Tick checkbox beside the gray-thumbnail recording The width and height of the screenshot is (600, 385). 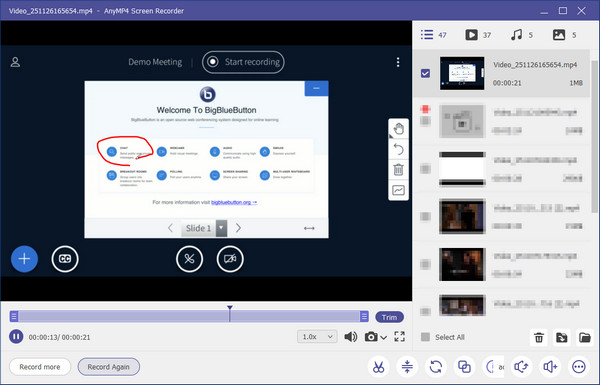[x=425, y=121]
